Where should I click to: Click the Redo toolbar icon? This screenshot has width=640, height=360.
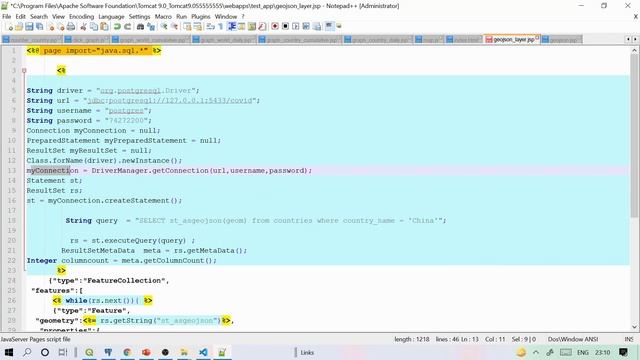[x=127, y=27]
